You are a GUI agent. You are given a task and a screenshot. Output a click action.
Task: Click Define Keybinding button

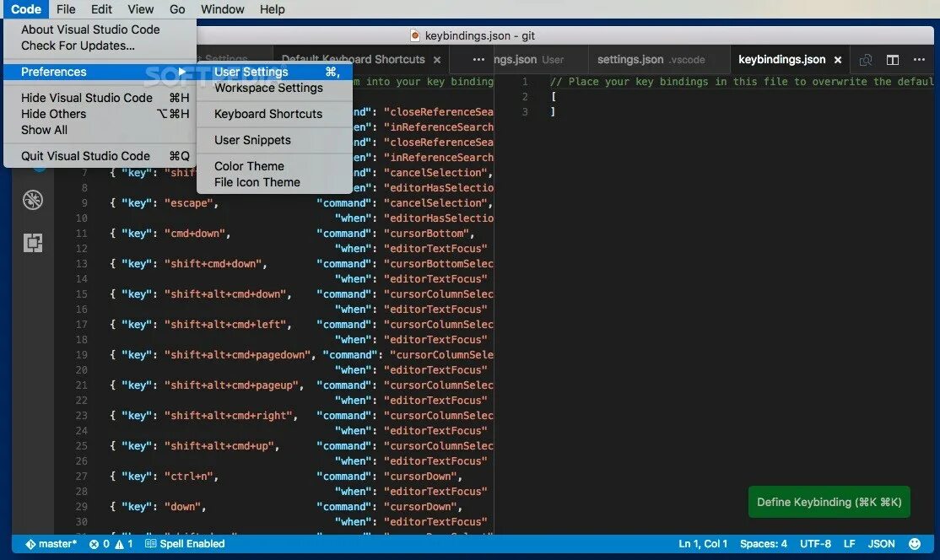click(x=829, y=502)
